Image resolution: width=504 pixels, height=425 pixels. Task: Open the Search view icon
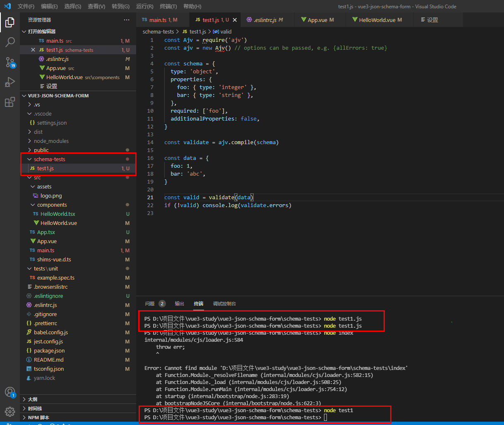coord(10,42)
